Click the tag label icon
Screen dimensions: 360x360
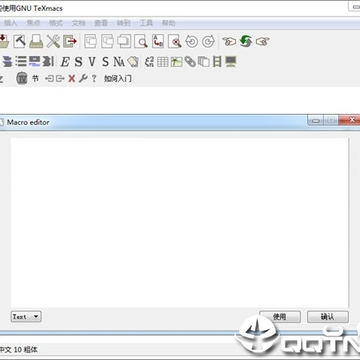tap(133, 62)
